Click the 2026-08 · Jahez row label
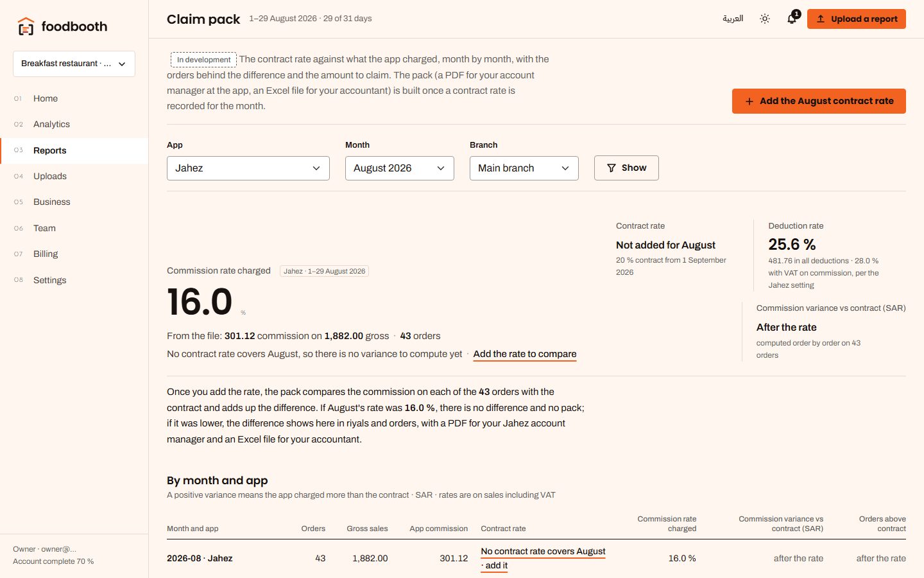Screen dimensions: 924x578 coord(200,558)
